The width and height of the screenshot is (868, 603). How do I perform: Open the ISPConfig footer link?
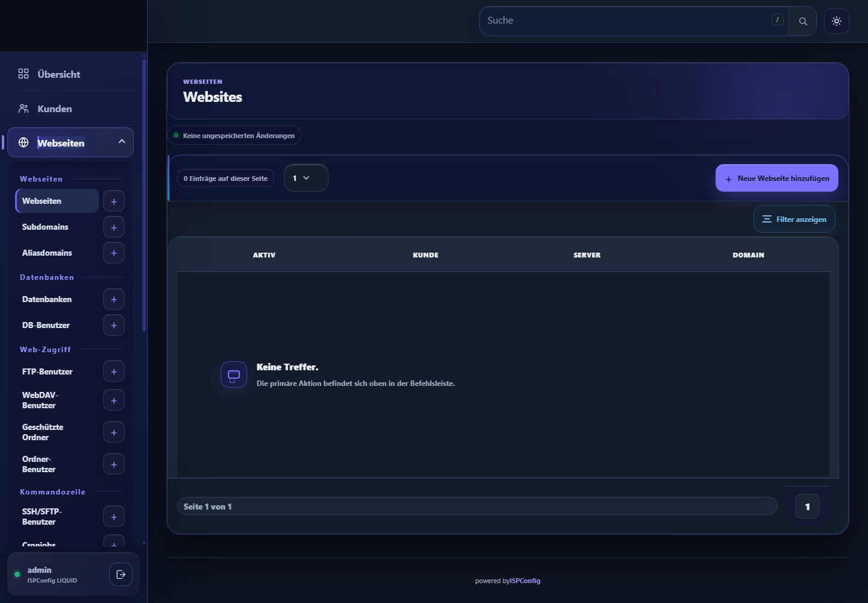pyautogui.click(x=525, y=581)
